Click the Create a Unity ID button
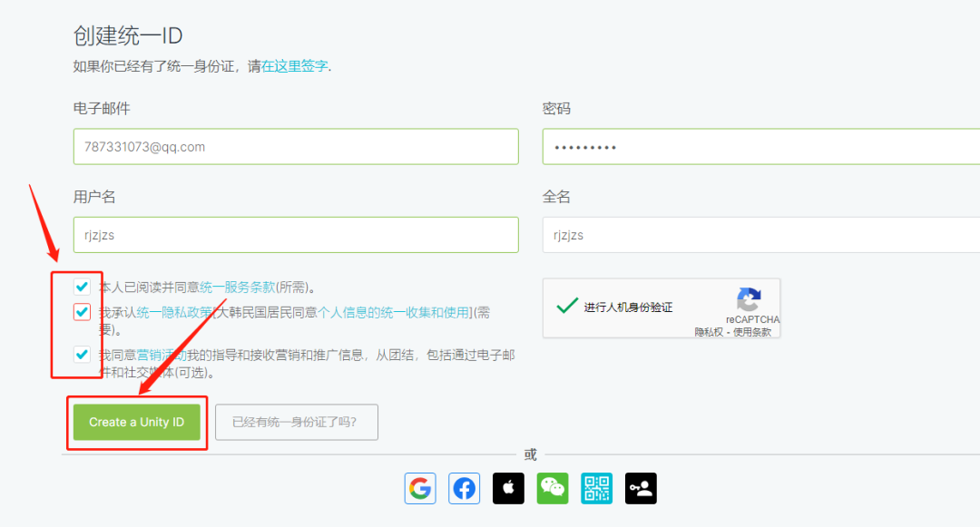Screen dimensions: 980x527 (x=137, y=422)
